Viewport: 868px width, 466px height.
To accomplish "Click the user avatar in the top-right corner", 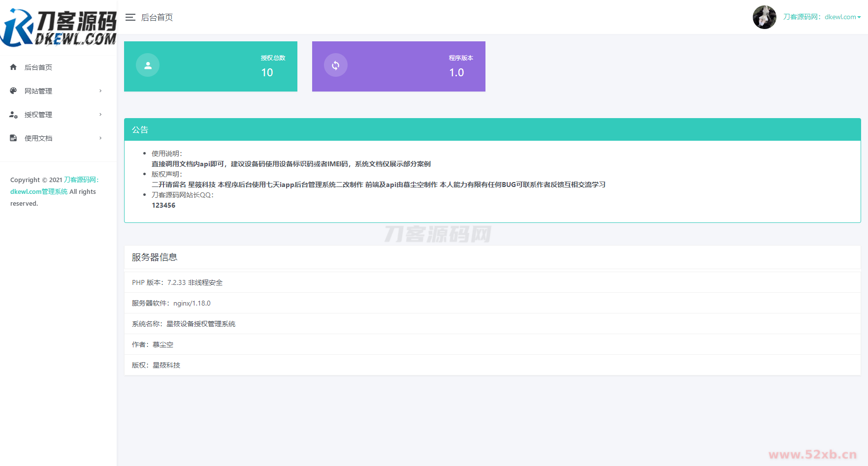I will [764, 17].
